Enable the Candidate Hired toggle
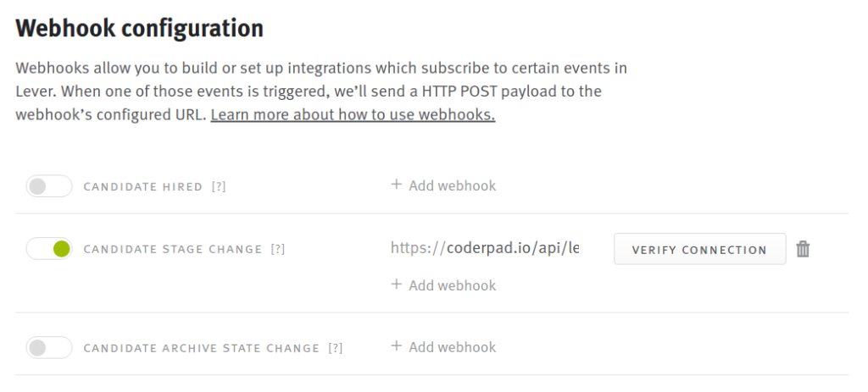 49,186
